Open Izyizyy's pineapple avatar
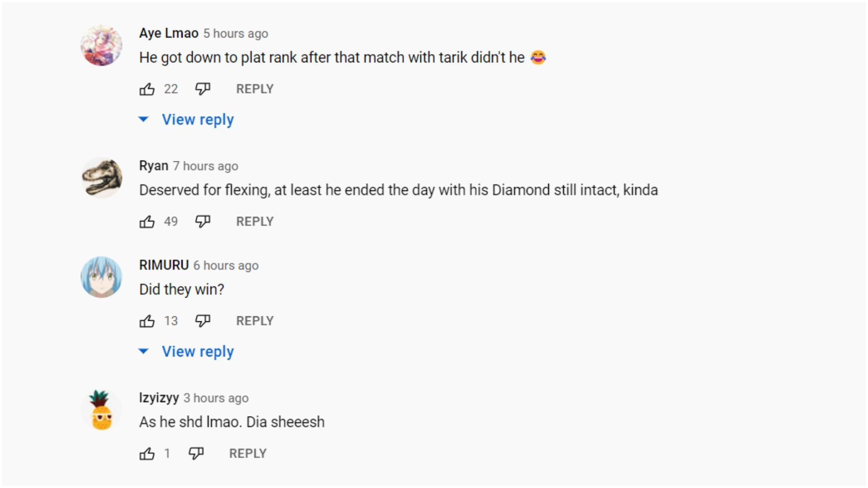Screen dimensions: 868x488 coord(101,410)
